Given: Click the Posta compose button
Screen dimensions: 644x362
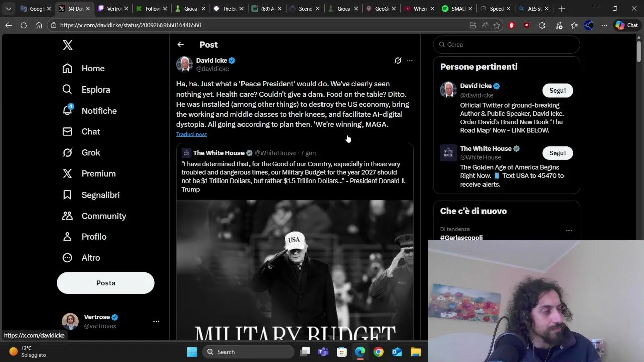Looking at the screenshot, I should pos(106,283).
